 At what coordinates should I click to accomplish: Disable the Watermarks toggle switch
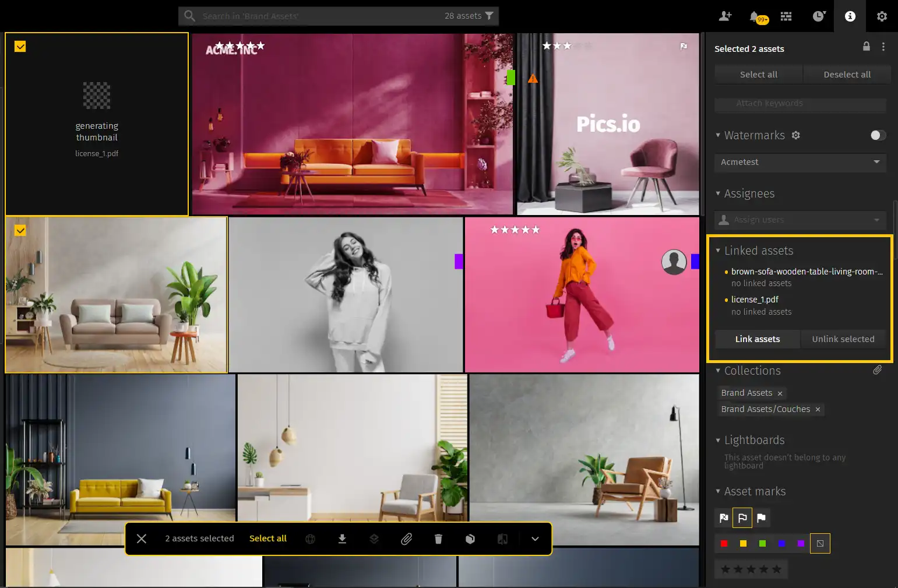[876, 135]
